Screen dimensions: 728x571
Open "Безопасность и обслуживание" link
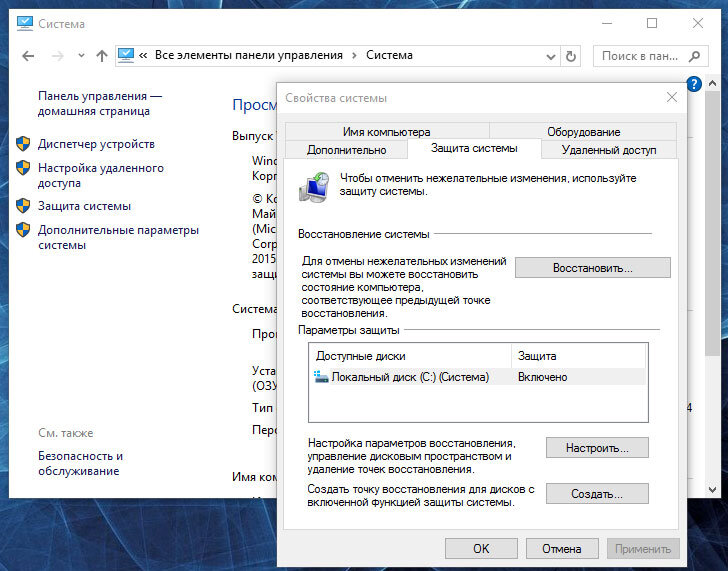80,463
